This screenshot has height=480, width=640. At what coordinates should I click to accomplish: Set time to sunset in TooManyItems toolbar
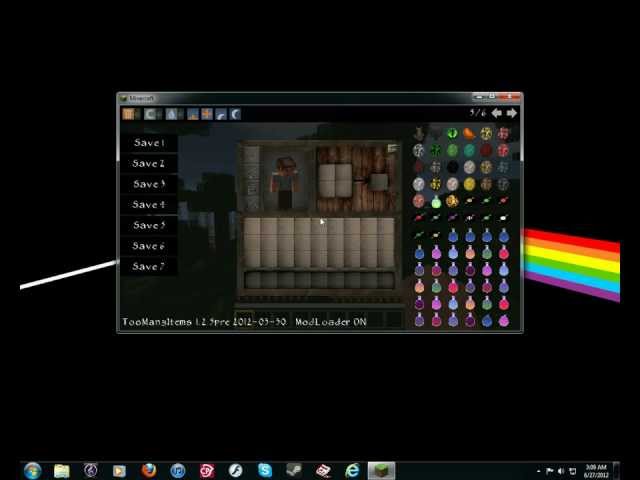click(221, 114)
